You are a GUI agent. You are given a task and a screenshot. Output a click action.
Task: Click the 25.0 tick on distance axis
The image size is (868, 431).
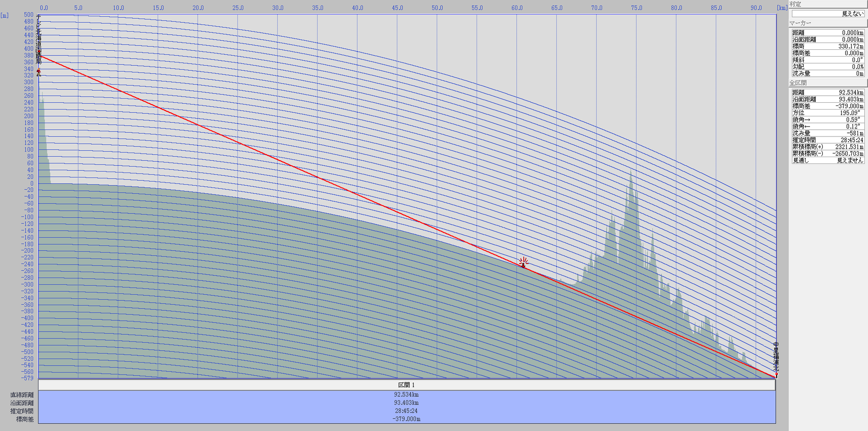238,8
